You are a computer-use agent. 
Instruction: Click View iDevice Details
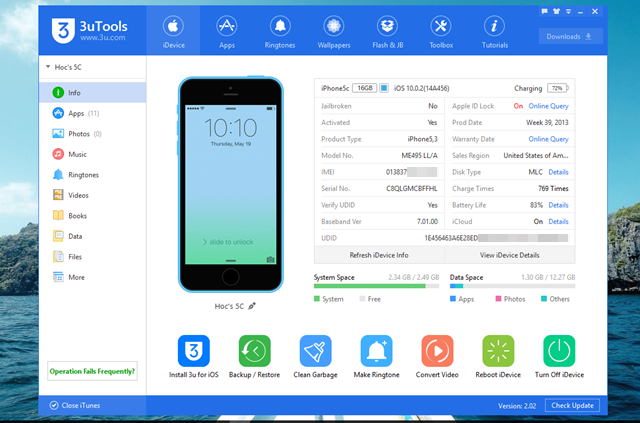pos(510,255)
